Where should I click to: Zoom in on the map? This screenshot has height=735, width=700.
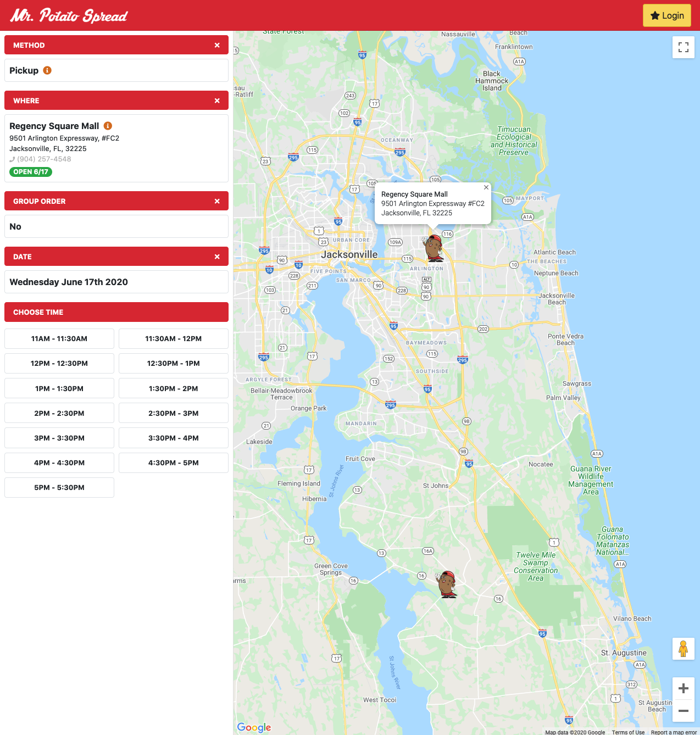point(684,688)
